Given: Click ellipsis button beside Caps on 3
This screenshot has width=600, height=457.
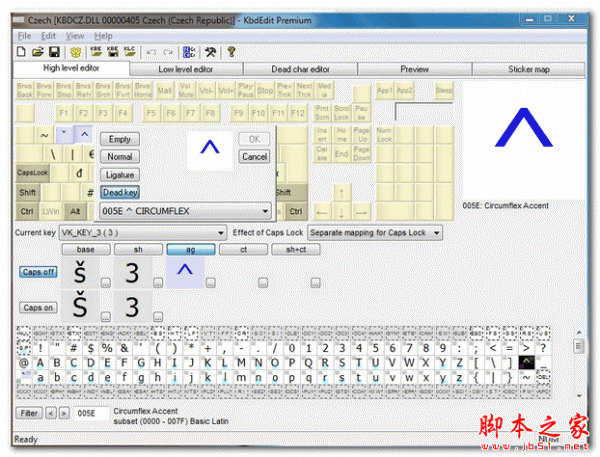Looking at the screenshot, I should click(x=158, y=317).
